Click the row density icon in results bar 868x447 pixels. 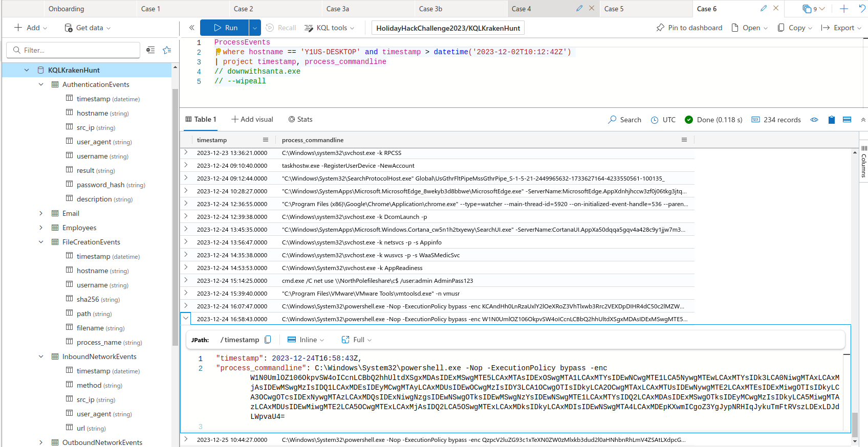[847, 120]
